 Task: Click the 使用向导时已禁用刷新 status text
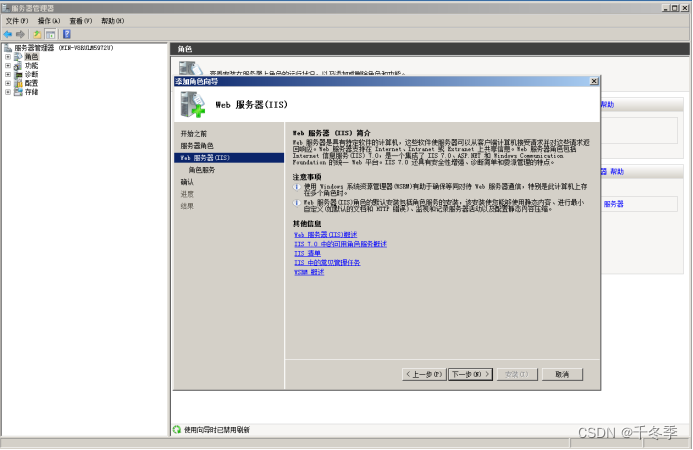(x=217, y=429)
